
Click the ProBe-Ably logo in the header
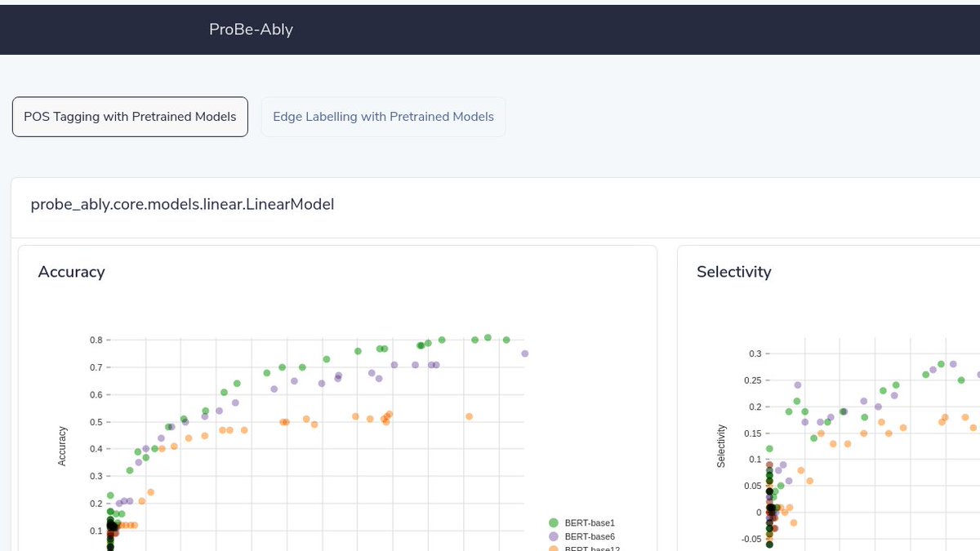pyautogui.click(x=251, y=29)
